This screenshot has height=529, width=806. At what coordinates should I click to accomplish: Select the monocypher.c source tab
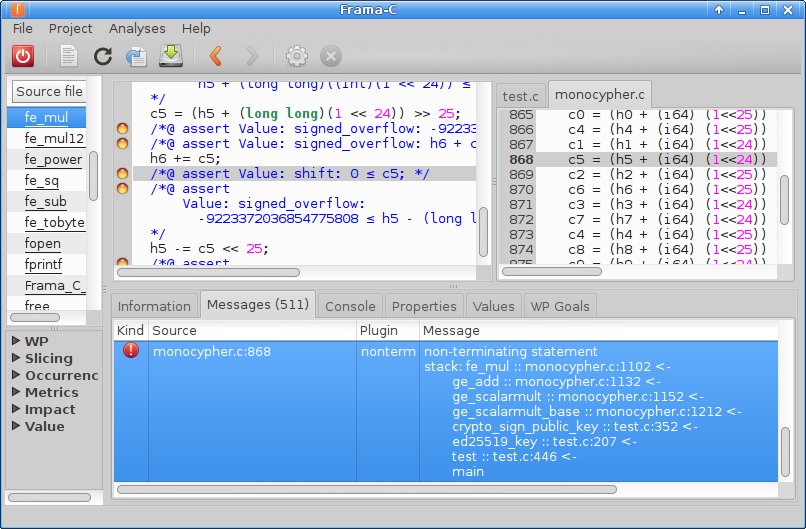(x=600, y=95)
